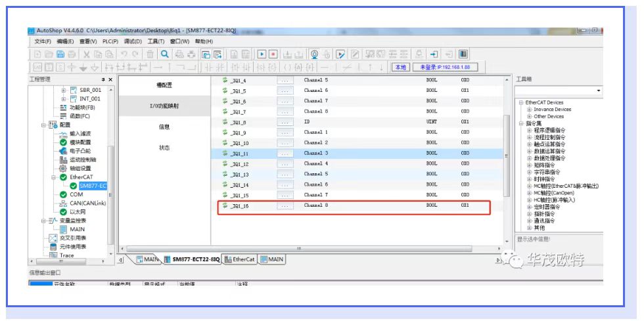Open 交叉引用表 in the project tree

(73, 238)
